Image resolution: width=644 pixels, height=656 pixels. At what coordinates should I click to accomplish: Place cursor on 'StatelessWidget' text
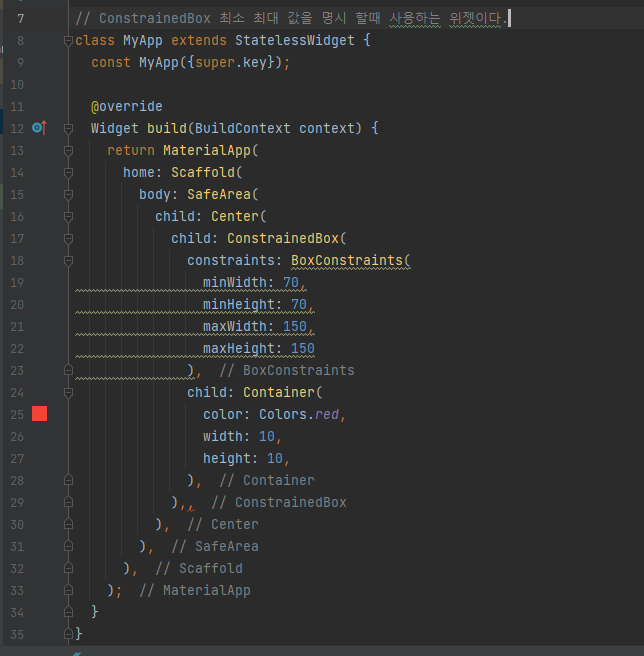coord(295,41)
